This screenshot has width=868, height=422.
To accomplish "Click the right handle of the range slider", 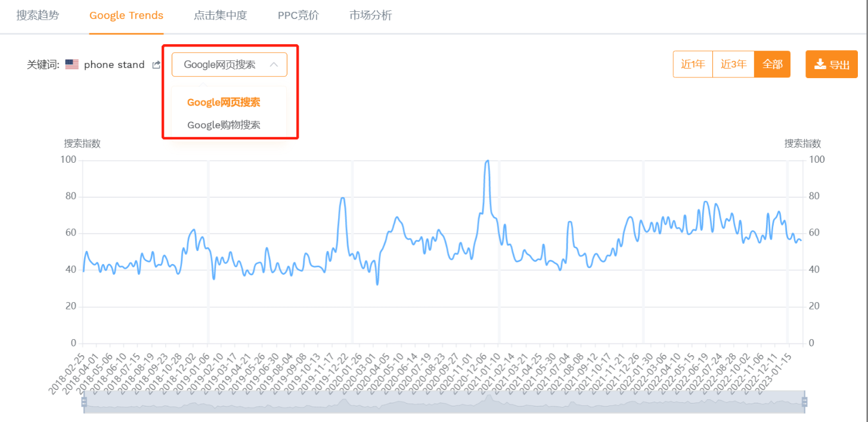I will [804, 402].
